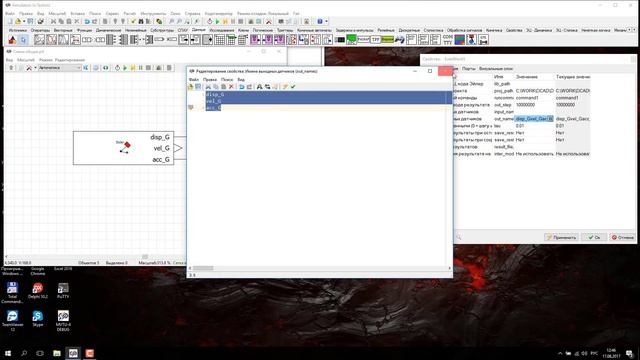Open dropdown arrow beside open-file icon in main toolbar
The height and width of the screenshot is (360, 640).
click(24, 21)
